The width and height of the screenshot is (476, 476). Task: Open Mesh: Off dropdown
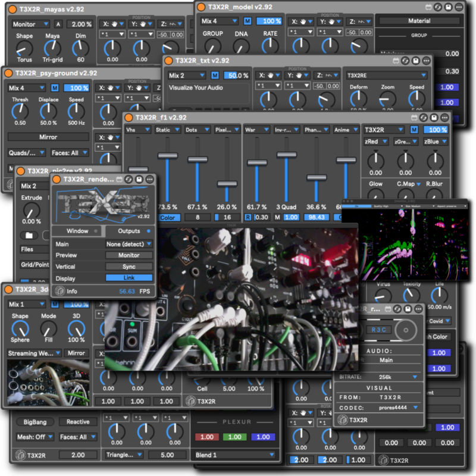coord(35,437)
